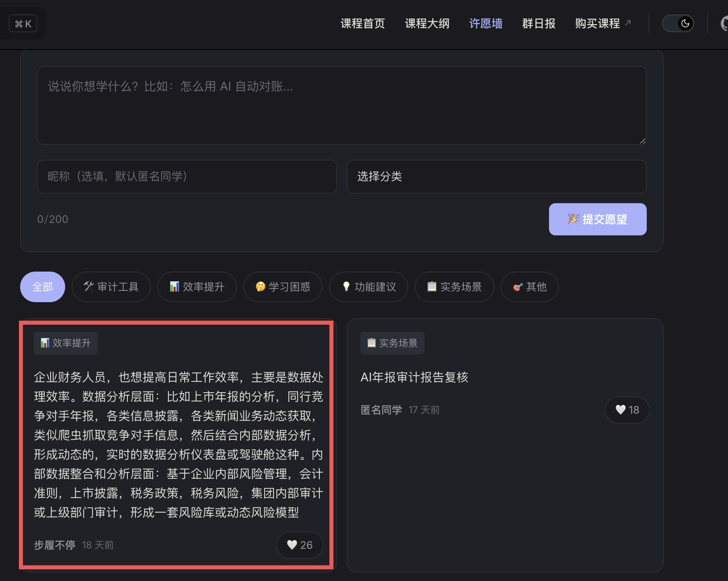Filter by 实务场景 chip
Viewport: 728px width, 581px height.
(x=454, y=287)
